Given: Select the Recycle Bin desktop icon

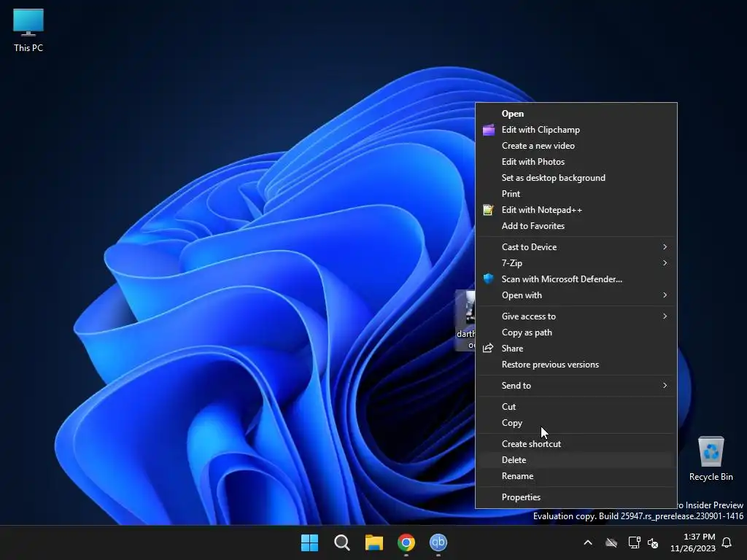Looking at the screenshot, I should (x=711, y=459).
